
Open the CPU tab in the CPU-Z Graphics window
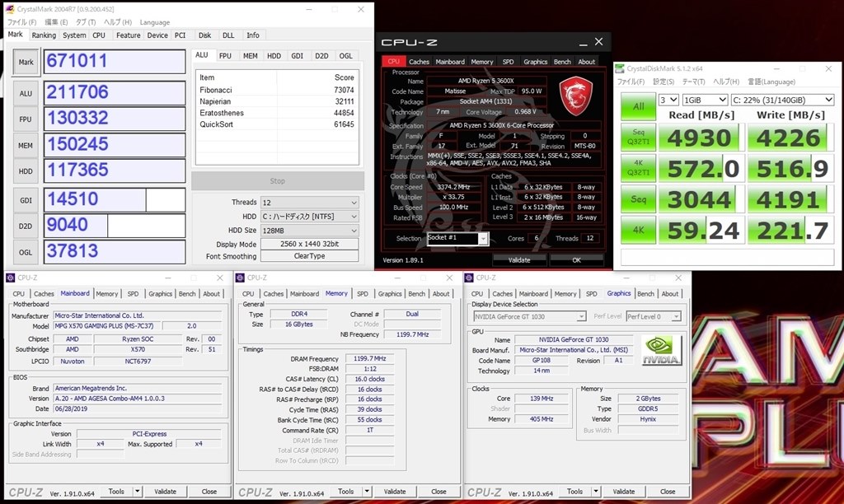tap(477, 294)
